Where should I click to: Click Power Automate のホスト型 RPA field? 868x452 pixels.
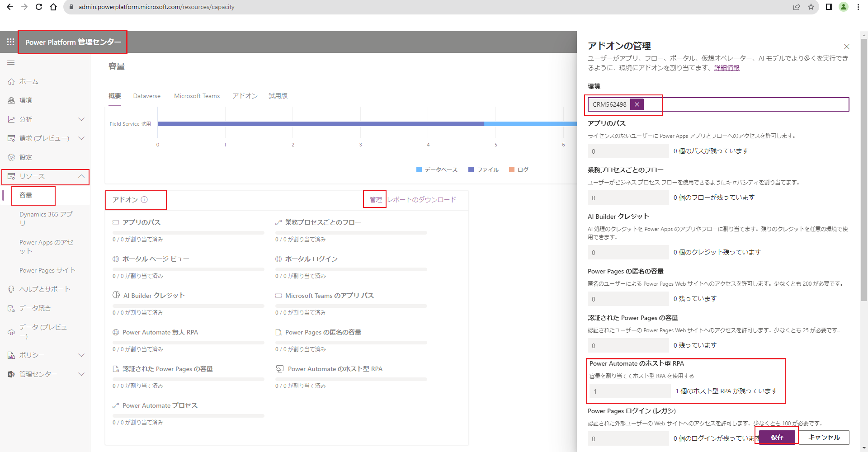[x=630, y=391]
